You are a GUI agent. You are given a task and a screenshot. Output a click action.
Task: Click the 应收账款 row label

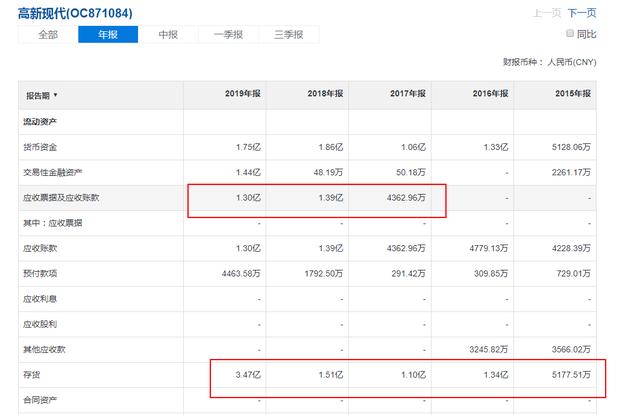click(40, 248)
